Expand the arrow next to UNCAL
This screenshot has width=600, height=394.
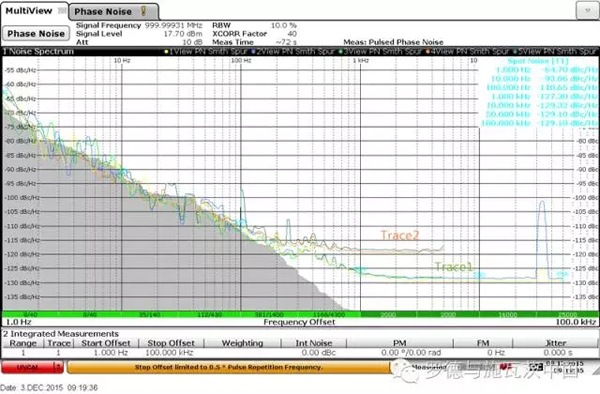[x=59, y=367]
